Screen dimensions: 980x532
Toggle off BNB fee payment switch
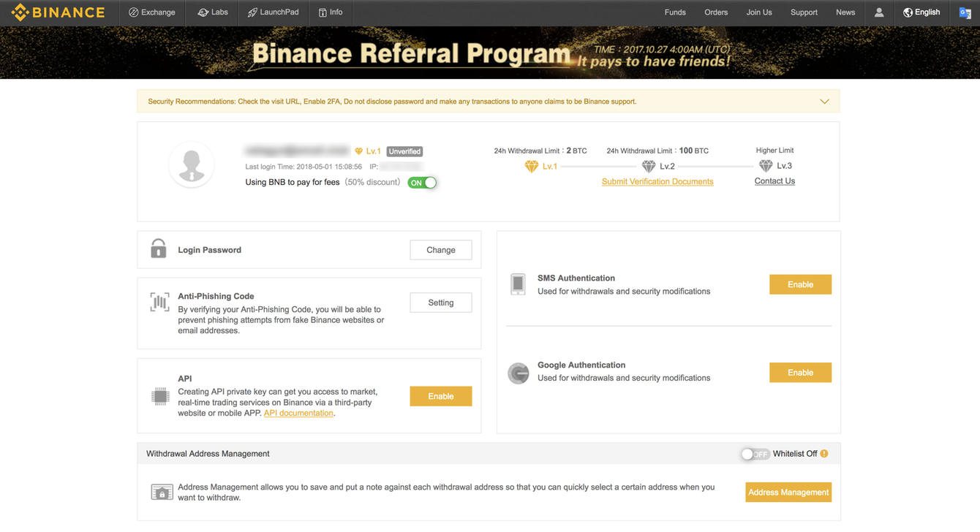click(x=423, y=183)
